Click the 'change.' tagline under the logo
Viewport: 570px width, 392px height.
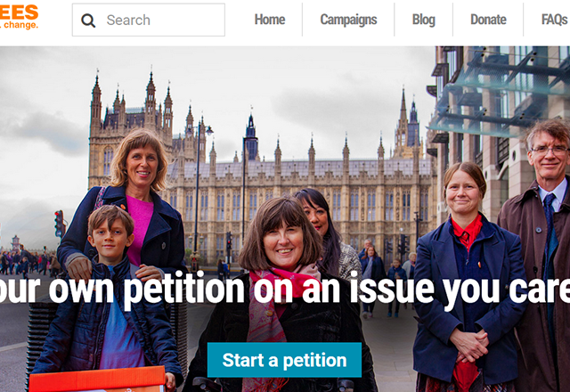click(20, 26)
